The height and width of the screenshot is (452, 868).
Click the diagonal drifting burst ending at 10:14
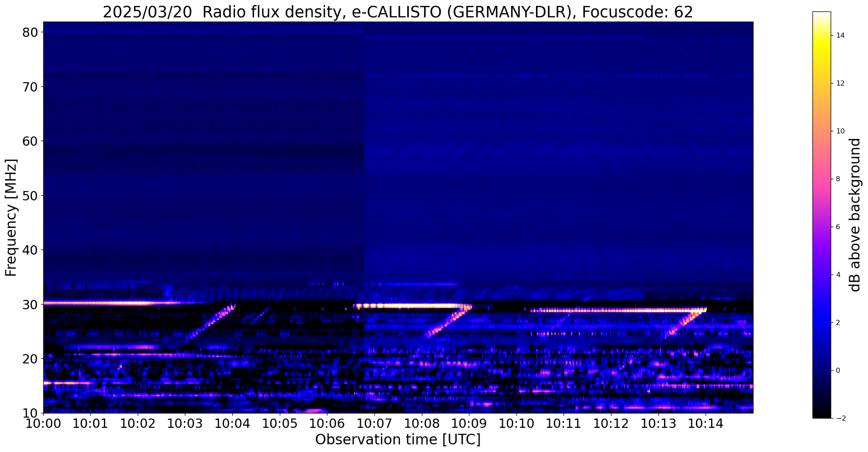[684, 324]
